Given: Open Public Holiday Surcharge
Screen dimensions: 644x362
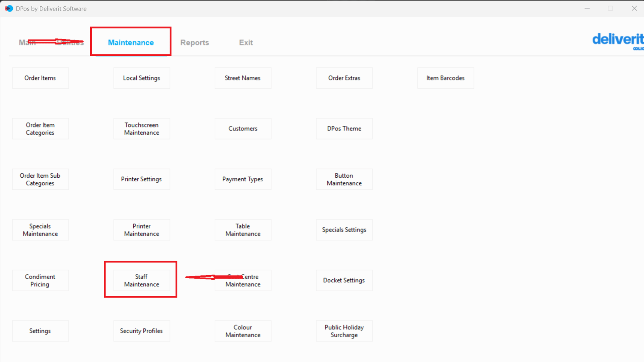Looking at the screenshot, I should tap(344, 331).
